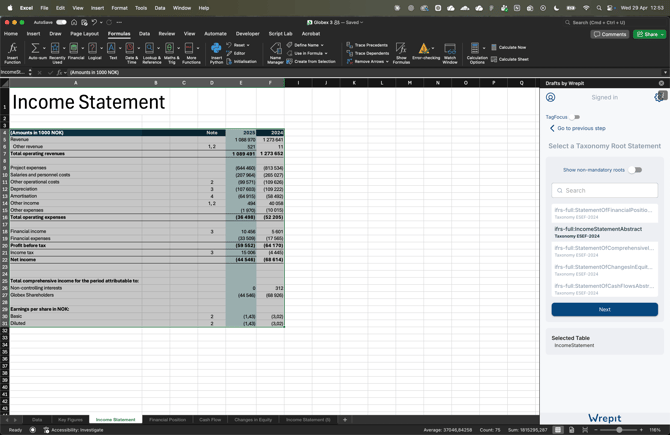Open the Use in Formula dropdown
Image resolution: width=670 pixels, height=435 pixels.
tap(326, 53)
